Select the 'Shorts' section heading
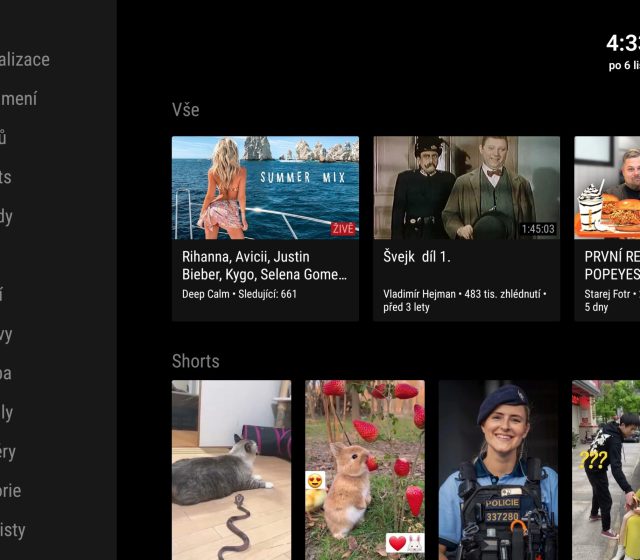The image size is (640, 560). 195,361
